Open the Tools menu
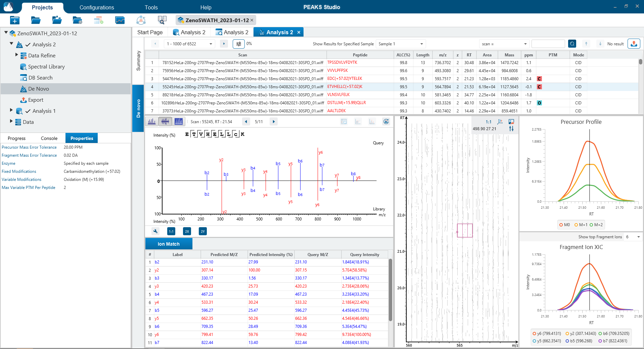Image resolution: width=644 pixels, height=349 pixels. pyautogui.click(x=151, y=7)
